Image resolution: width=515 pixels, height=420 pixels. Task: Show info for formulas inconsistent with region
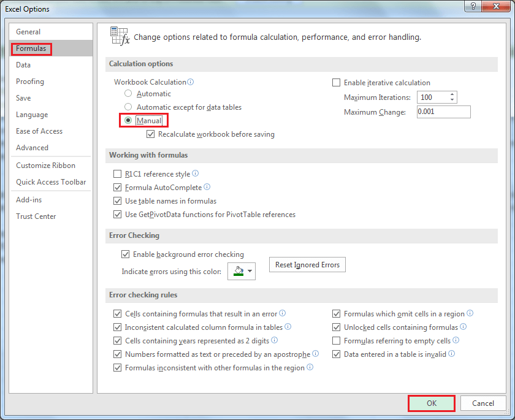click(310, 367)
